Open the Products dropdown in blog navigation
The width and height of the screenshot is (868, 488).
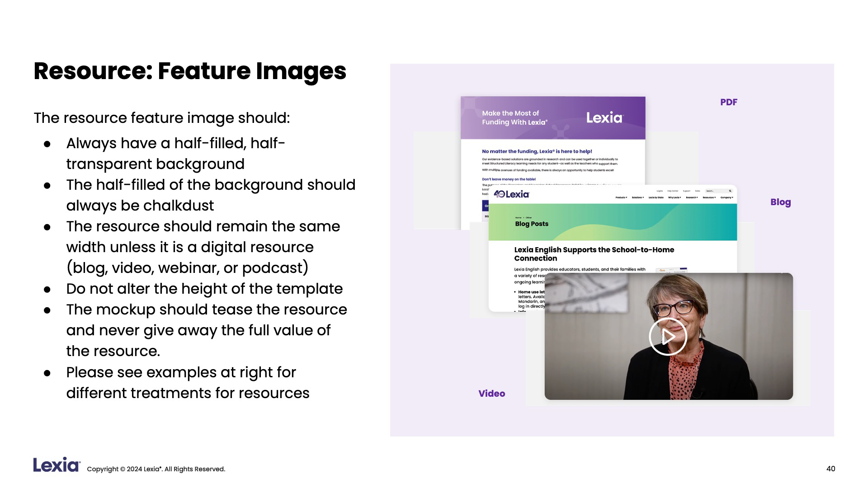621,197
